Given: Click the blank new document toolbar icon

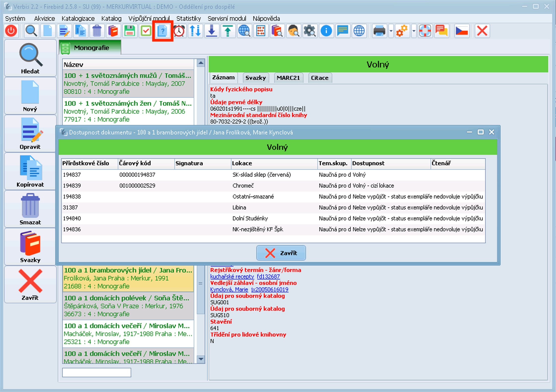Looking at the screenshot, I should 48,31.
